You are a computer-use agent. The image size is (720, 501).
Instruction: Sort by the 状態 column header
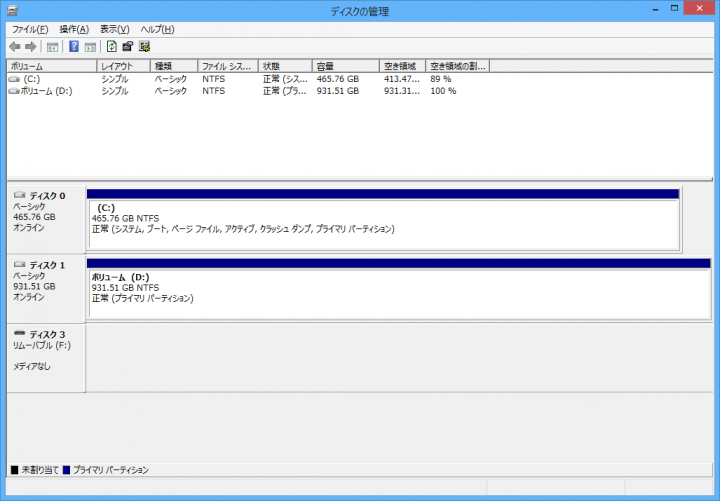click(285, 66)
